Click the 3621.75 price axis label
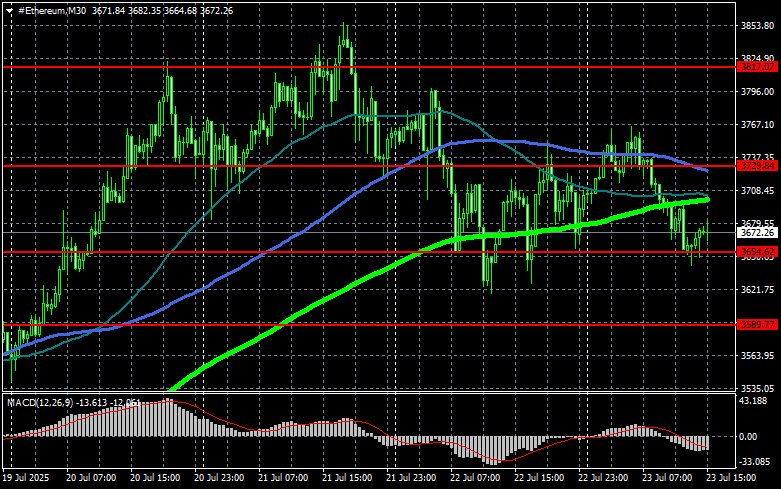The height and width of the screenshot is (489, 781). (757, 289)
